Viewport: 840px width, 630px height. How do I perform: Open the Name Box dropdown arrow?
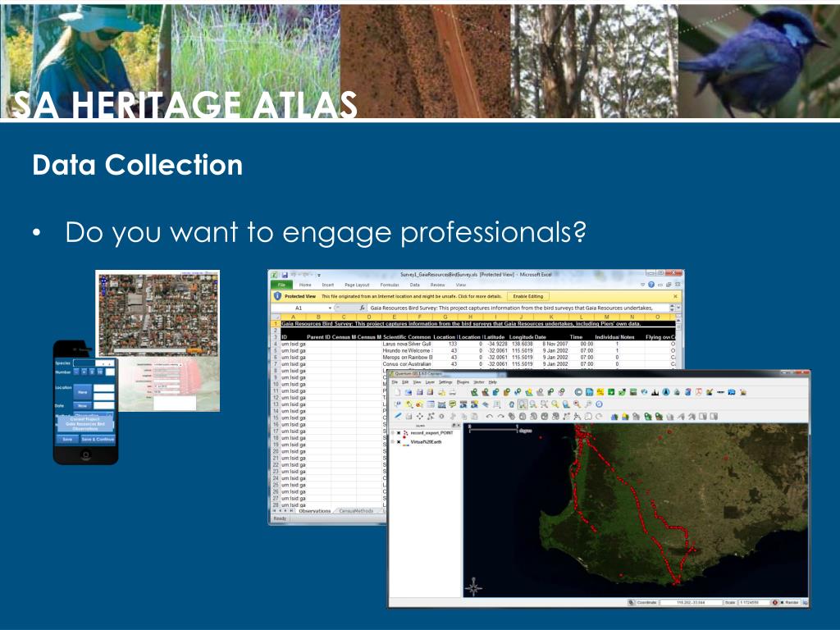pos(330,308)
